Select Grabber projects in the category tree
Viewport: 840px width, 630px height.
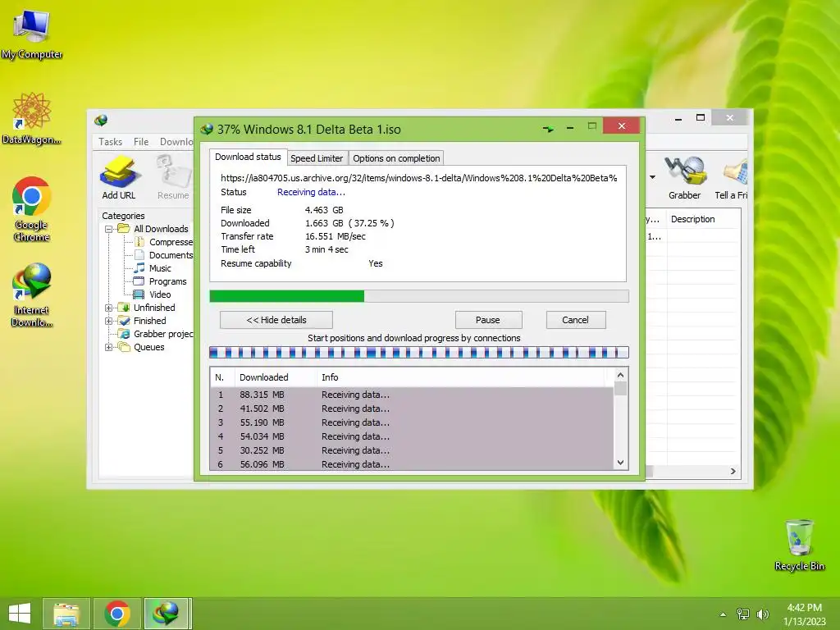(x=156, y=334)
